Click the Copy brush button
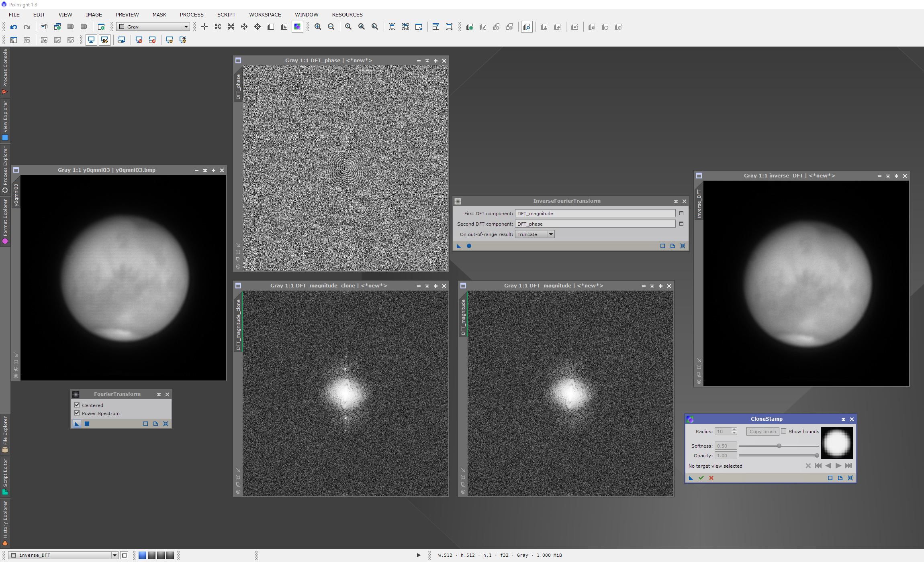The width and height of the screenshot is (924, 562). click(763, 432)
